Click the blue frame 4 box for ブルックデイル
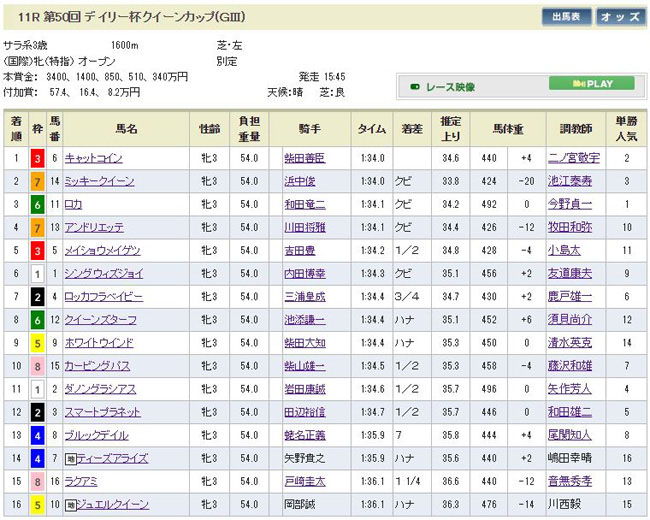Image resolution: width=650 pixels, height=520 pixels. (37, 435)
